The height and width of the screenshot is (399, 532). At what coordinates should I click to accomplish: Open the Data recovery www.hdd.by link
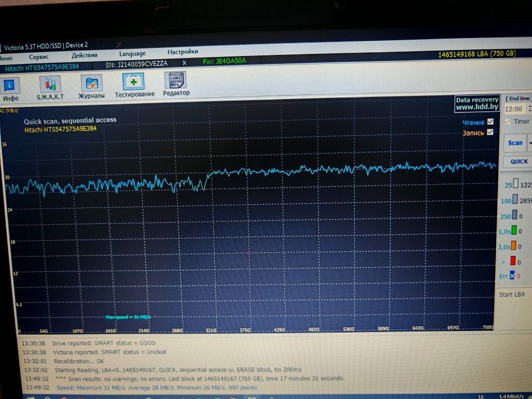click(477, 103)
